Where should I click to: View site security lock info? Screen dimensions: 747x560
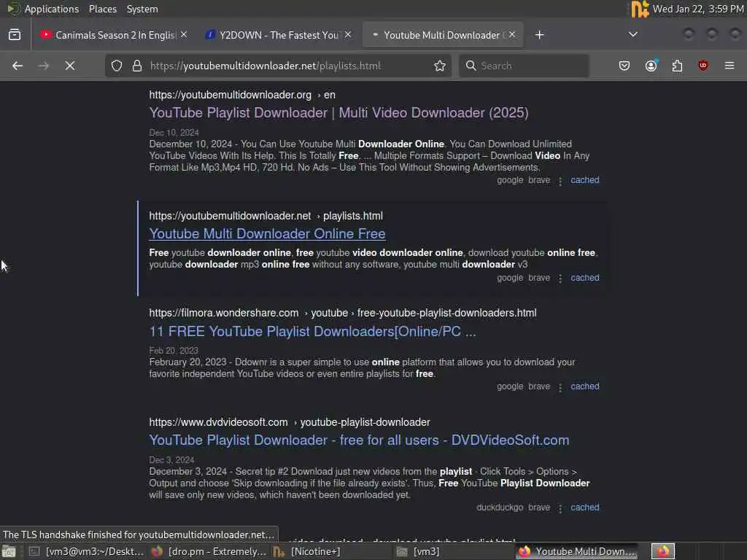(x=137, y=66)
